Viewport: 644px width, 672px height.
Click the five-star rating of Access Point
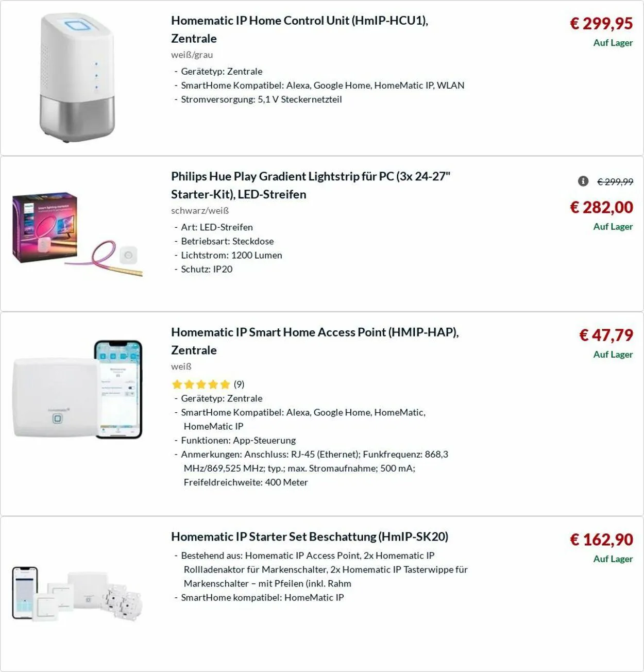click(200, 384)
